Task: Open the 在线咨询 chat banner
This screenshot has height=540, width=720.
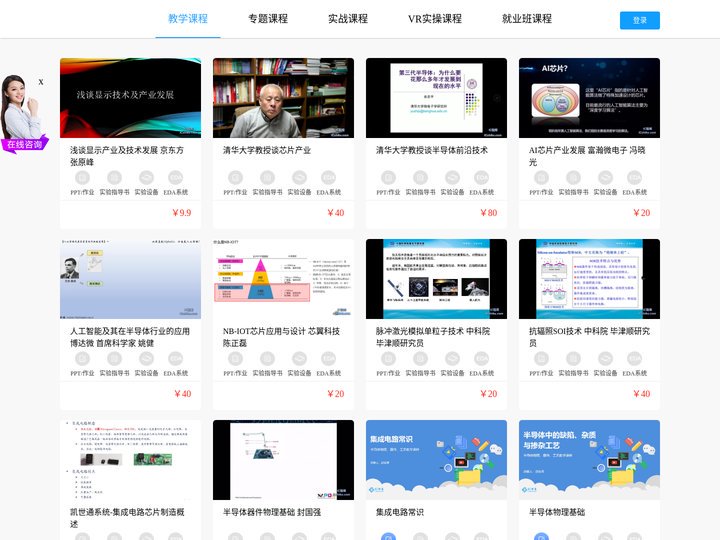Action: pyautogui.click(x=25, y=144)
